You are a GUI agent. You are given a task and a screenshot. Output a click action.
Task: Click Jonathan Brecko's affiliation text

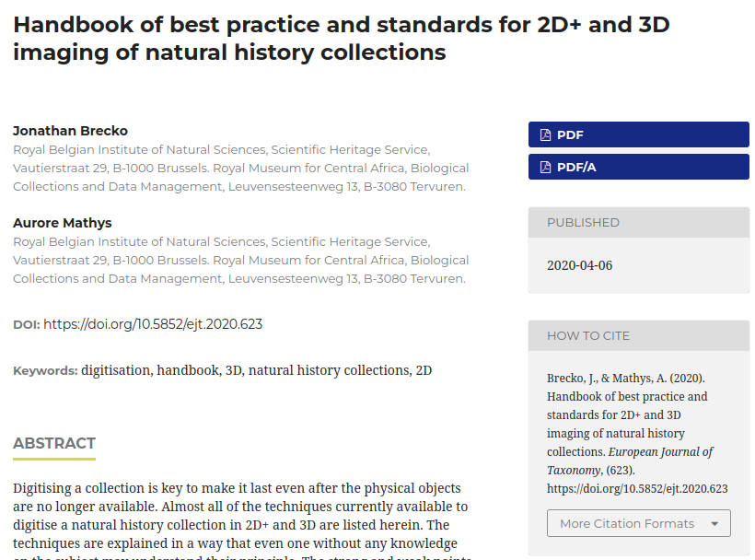(240, 168)
